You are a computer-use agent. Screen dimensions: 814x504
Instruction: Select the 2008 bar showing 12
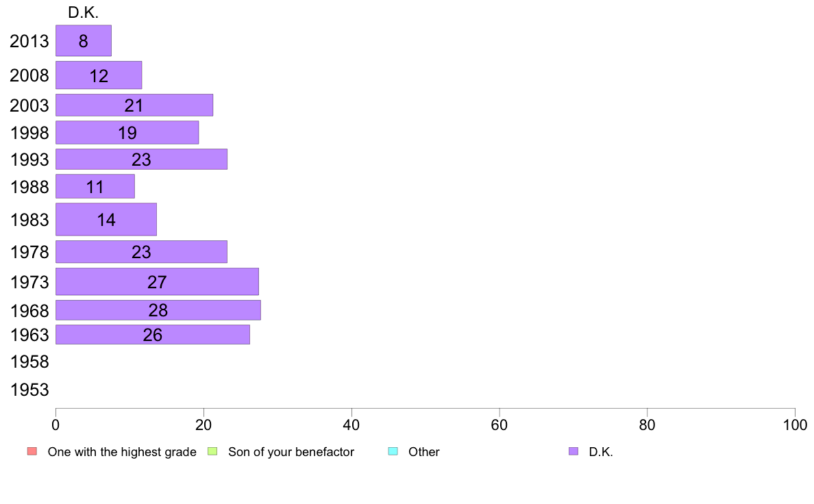click(x=99, y=75)
